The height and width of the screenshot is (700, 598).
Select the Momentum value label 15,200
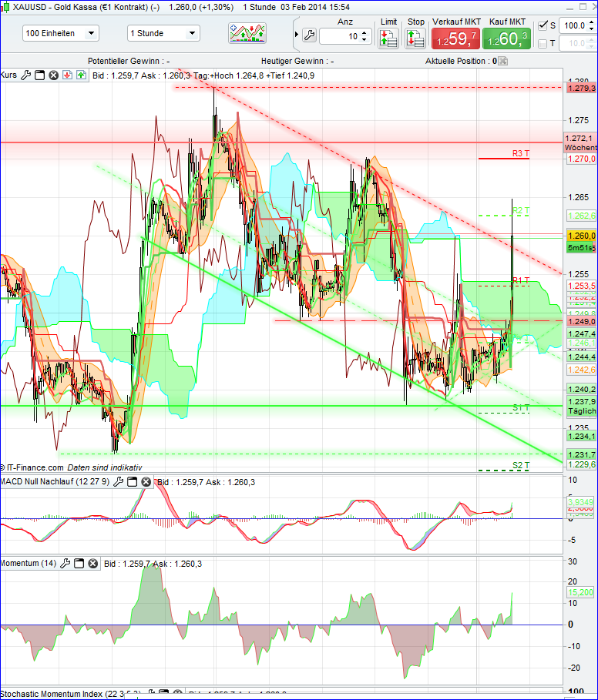coord(580,592)
